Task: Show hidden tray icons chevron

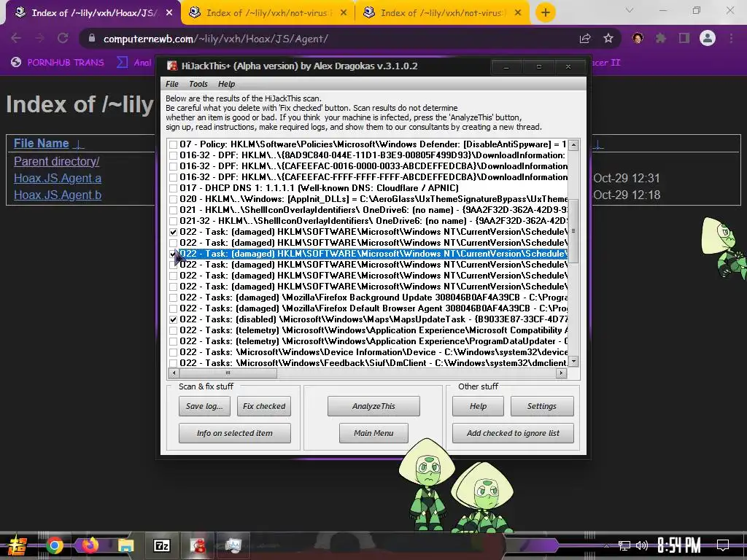Action: (606, 545)
